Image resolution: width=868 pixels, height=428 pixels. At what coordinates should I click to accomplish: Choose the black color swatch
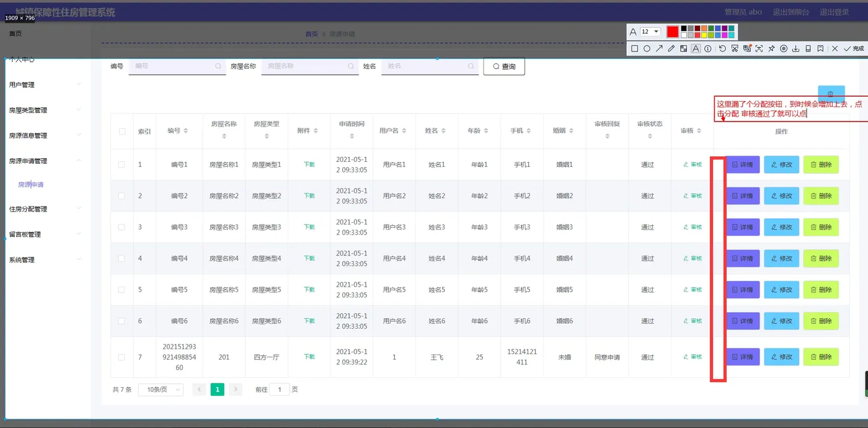pos(684,29)
